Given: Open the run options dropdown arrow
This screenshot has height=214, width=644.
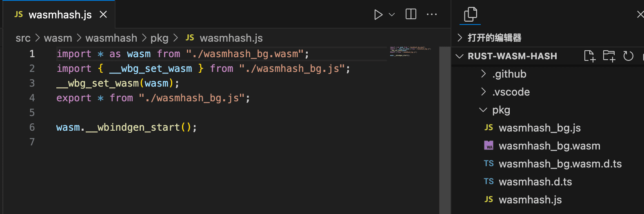Looking at the screenshot, I should (x=392, y=15).
